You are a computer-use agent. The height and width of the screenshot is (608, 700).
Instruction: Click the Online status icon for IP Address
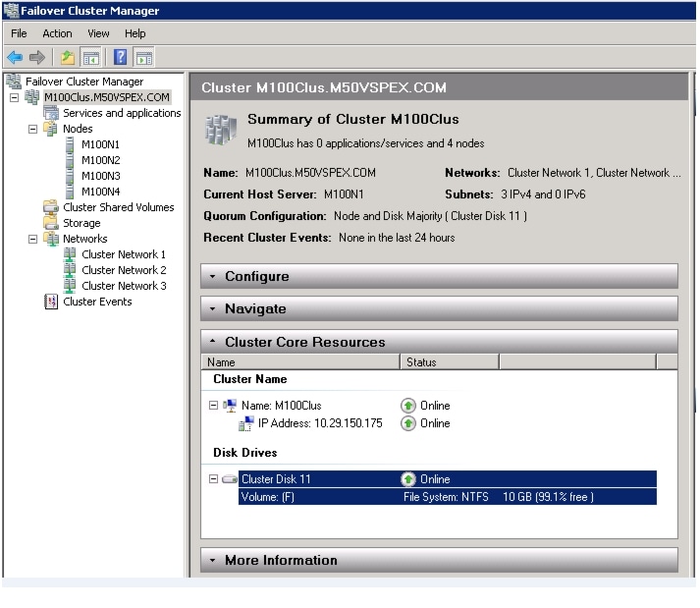(x=408, y=423)
